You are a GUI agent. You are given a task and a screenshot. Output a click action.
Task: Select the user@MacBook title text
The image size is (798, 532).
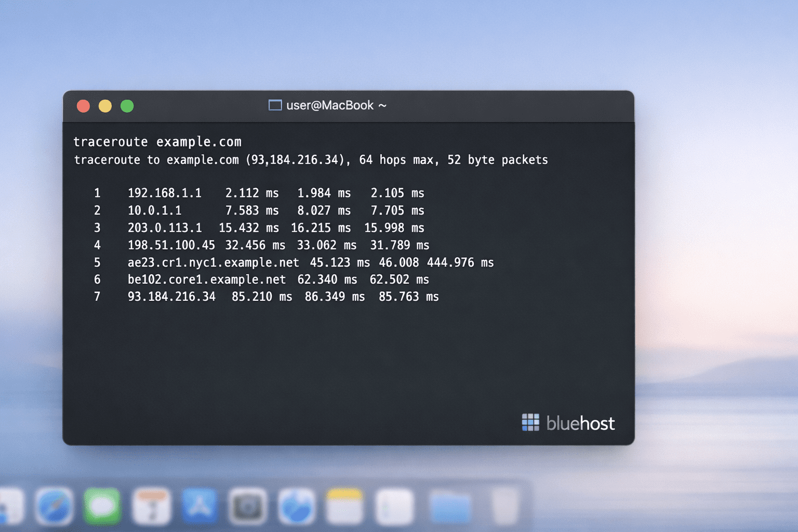click(336, 105)
